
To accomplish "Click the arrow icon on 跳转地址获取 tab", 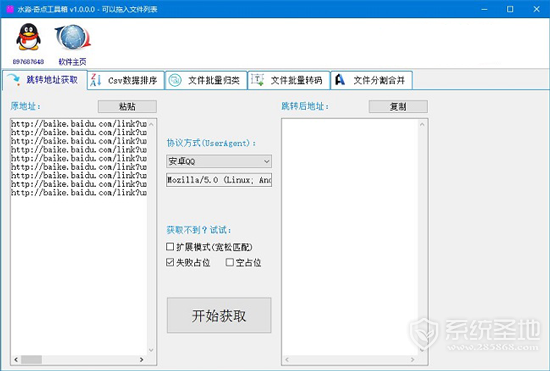I will tap(14, 80).
